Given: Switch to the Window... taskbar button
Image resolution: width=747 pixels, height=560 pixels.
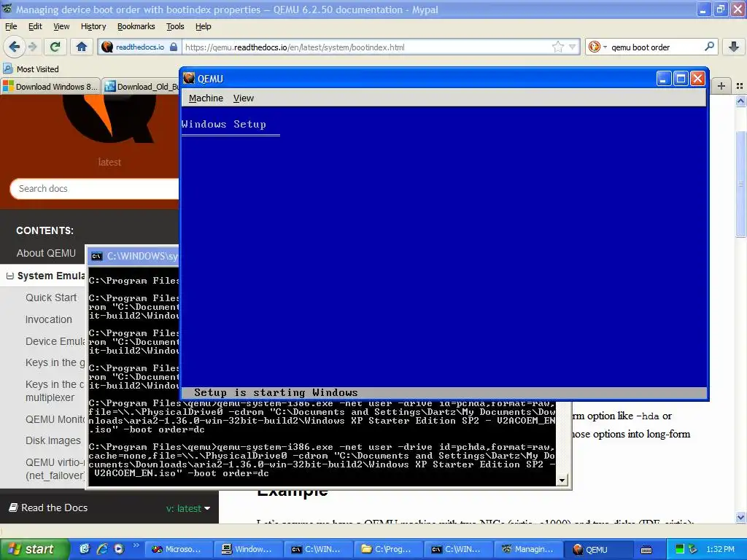Looking at the screenshot, I should coord(248,549).
